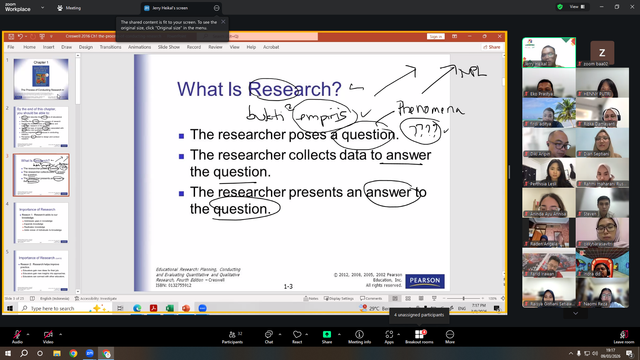This screenshot has height=360, width=640.
Task: Open Meeting info
Action: (359, 337)
